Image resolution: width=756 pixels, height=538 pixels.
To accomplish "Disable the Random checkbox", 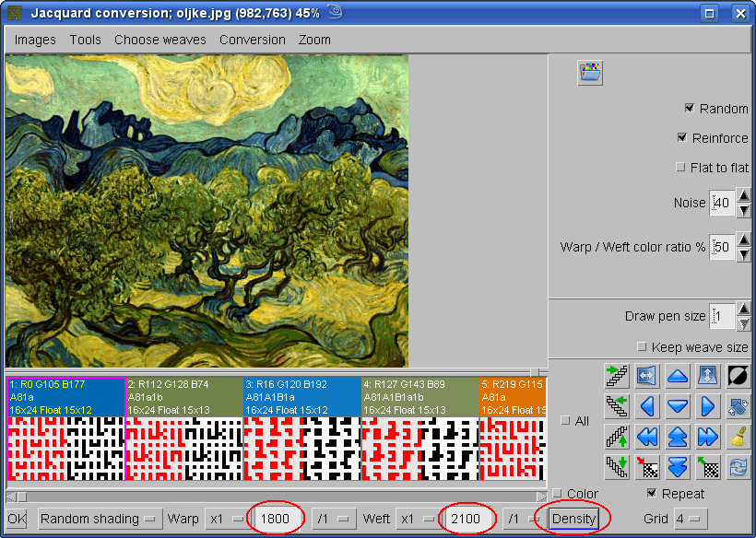I will 689,109.
